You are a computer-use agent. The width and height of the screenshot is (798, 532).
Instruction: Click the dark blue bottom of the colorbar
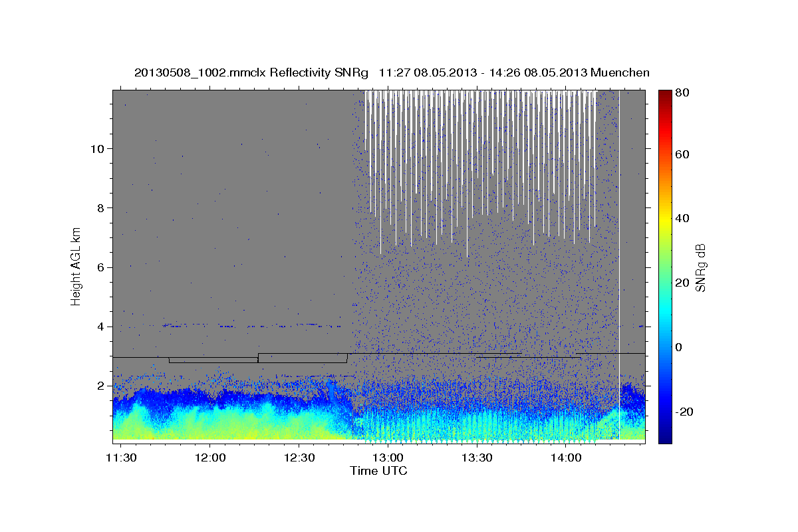click(664, 432)
